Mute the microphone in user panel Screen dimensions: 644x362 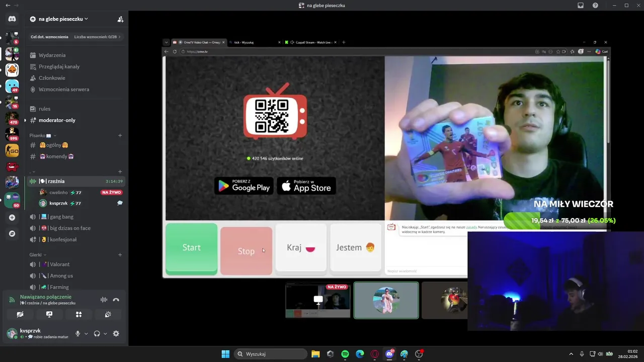click(x=77, y=333)
